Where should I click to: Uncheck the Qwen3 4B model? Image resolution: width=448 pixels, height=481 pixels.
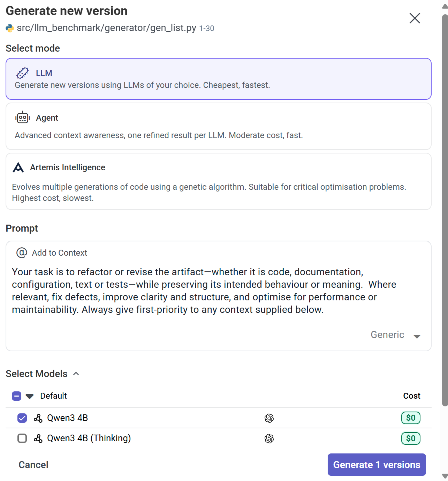[22, 418]
